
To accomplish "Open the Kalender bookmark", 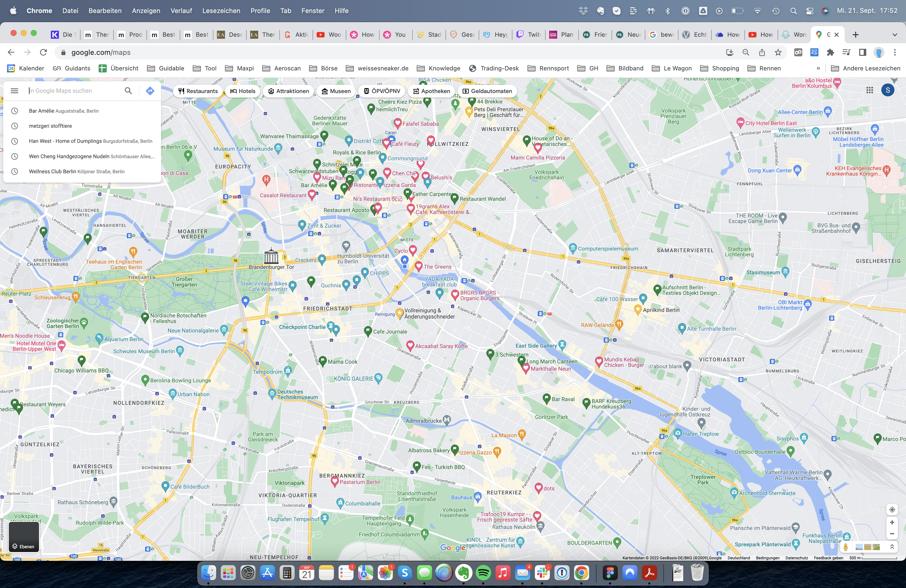I will [x=25, y=68].
